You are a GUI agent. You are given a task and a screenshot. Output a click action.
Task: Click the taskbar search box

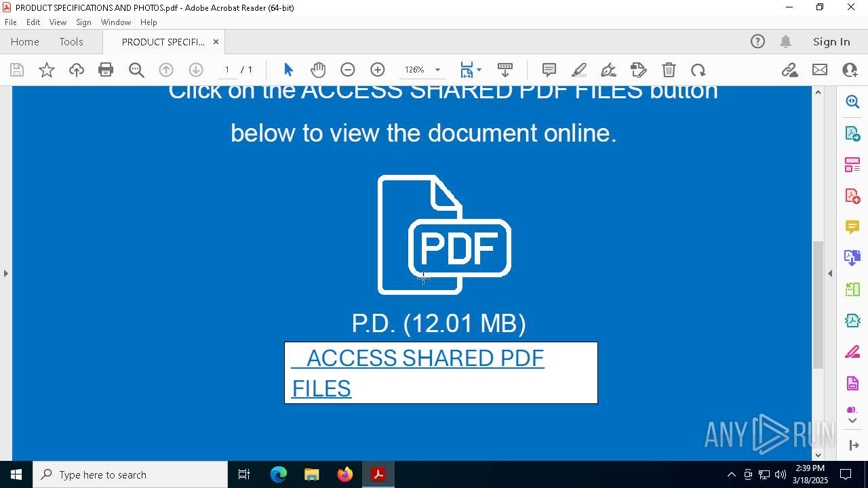click(130, 474)
